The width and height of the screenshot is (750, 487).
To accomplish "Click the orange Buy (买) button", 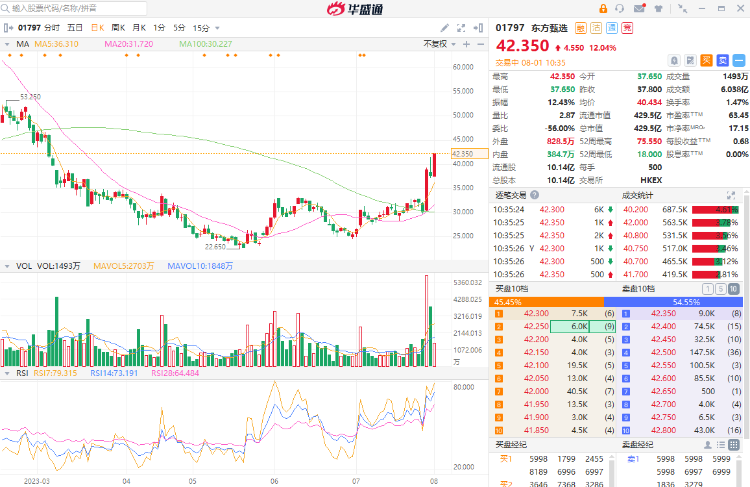I will [x=706, y=61].
